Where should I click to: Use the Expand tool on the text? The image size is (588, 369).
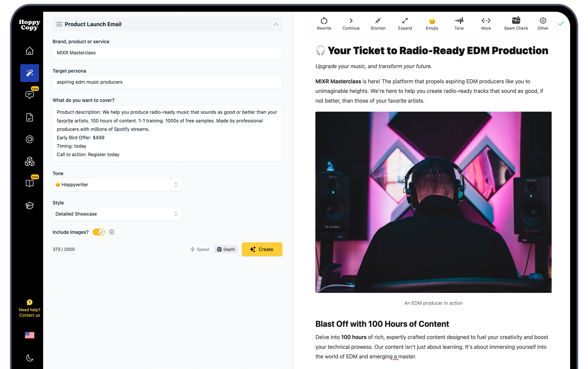click(x=405, y=23)
